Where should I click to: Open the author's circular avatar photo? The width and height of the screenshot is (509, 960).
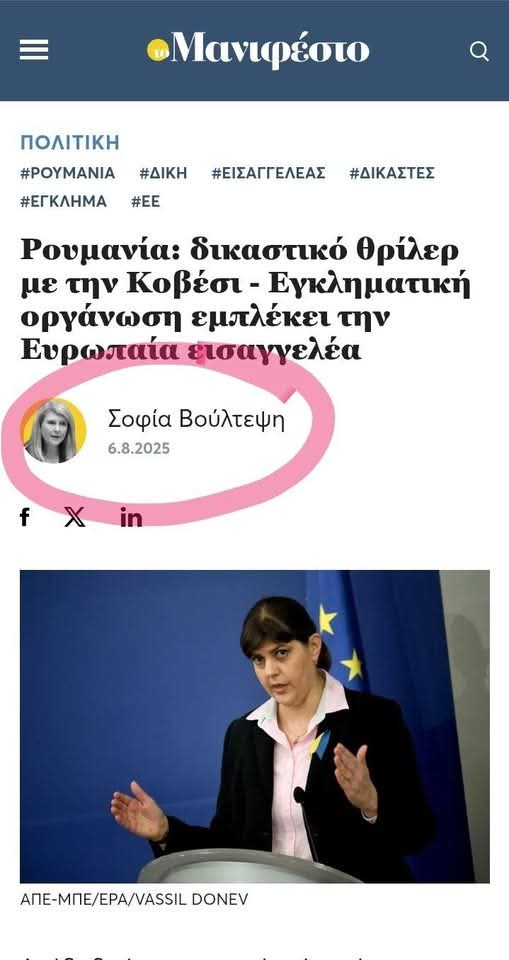[53, 430]
